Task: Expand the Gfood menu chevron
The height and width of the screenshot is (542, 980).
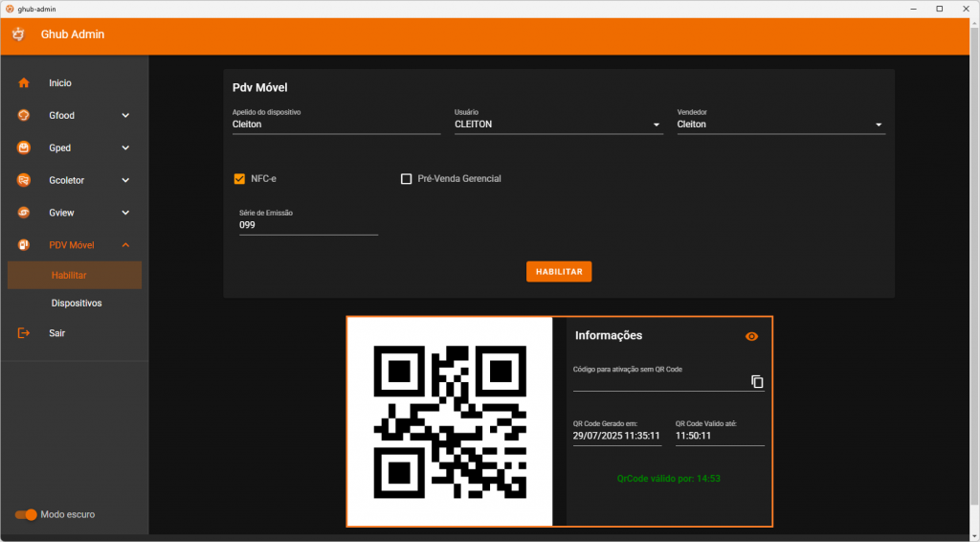Action: pos(125,116)
